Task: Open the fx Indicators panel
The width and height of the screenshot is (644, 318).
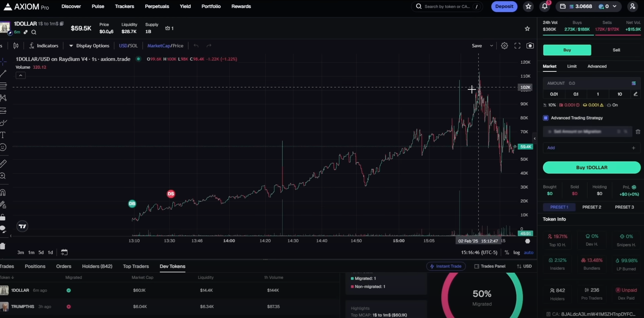Action: point(44,45)
